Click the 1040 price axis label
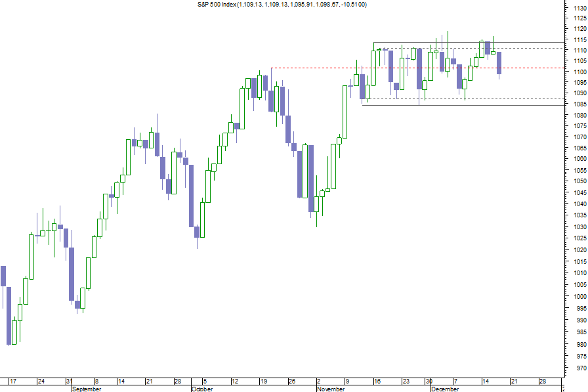This screenshot has width=588, height=392. [x=580, y=204]
